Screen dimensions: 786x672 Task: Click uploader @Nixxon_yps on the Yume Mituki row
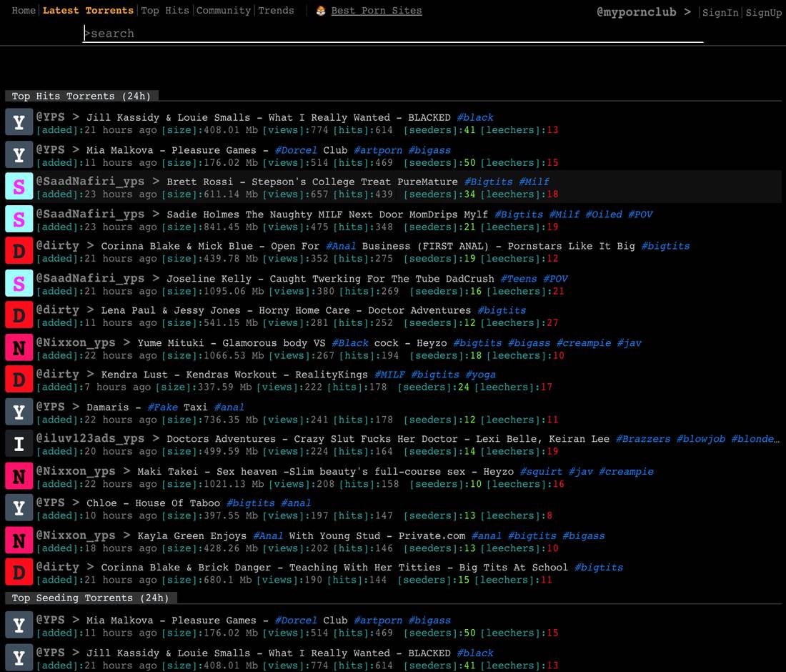click(76, 342)
